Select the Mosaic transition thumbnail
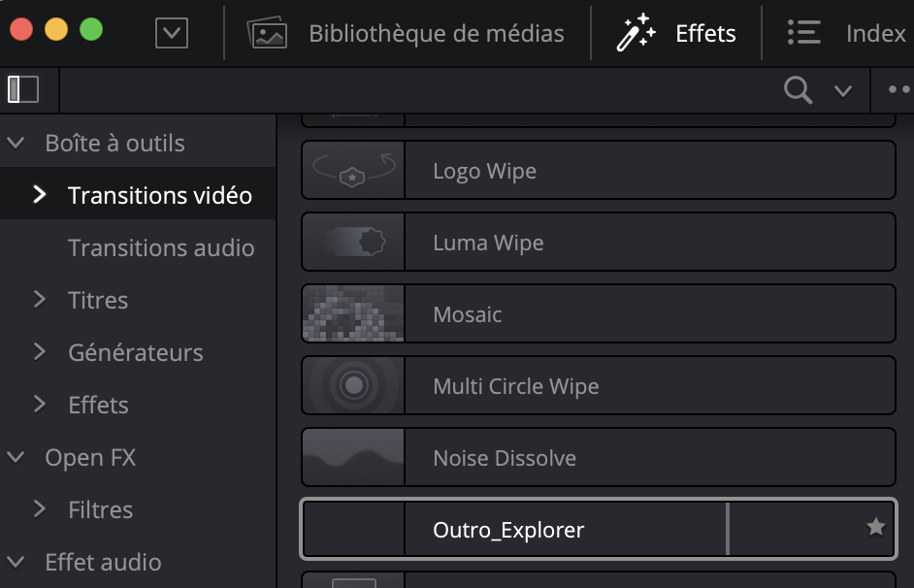This screenshot has width=914, height=588. 353,314
